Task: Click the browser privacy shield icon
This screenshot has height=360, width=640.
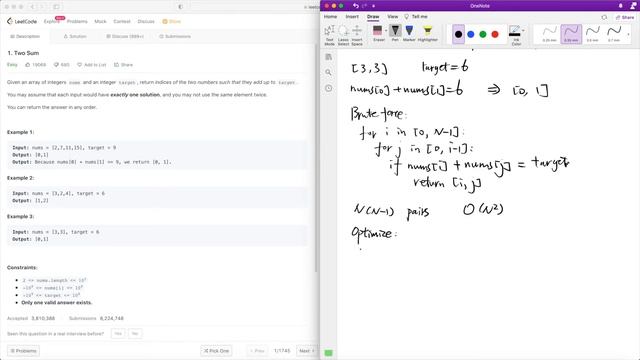Action: coord(180,7)
